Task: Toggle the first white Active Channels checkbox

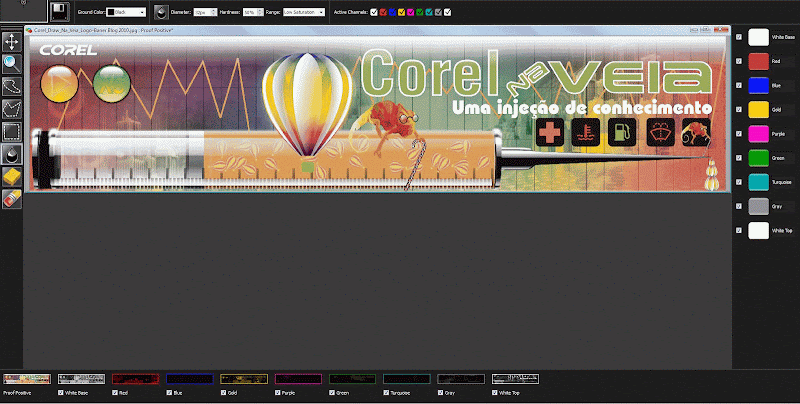Action: (374, 12)
